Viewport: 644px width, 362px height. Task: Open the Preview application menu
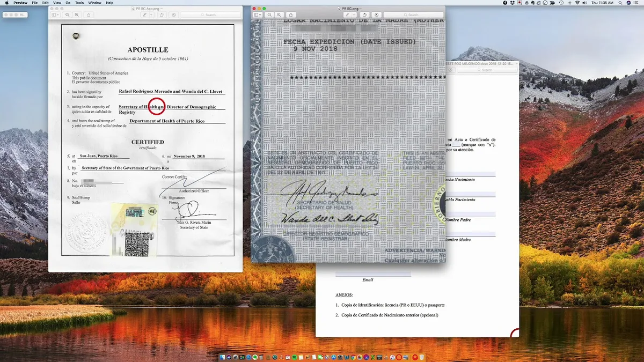(20, 3)
